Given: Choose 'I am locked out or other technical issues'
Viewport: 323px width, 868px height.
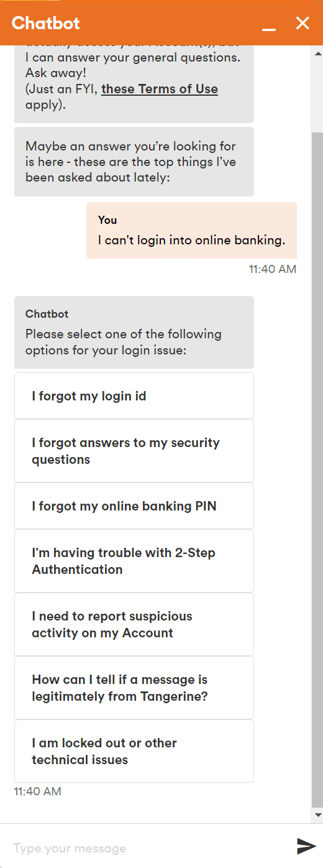Looking at the screenshot, I should 134,751.
